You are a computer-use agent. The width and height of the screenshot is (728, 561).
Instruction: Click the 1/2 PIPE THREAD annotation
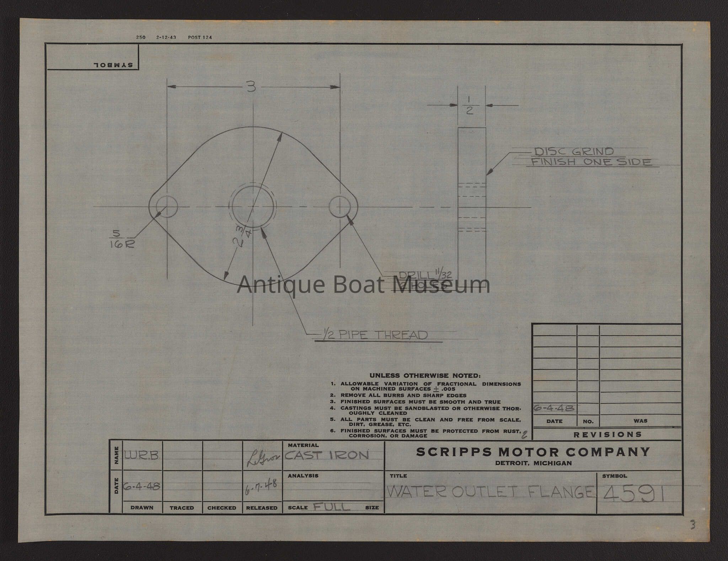[x=375, y=335]
